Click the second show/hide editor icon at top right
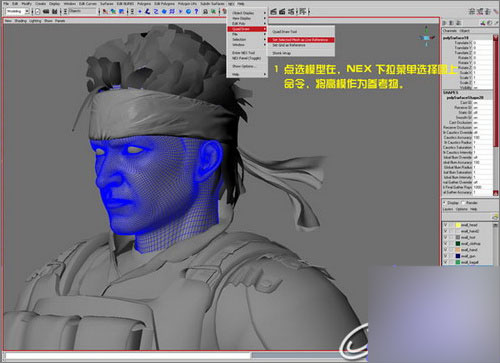The height and width of the screenshot is (363, 500). [x=480, y=11]
